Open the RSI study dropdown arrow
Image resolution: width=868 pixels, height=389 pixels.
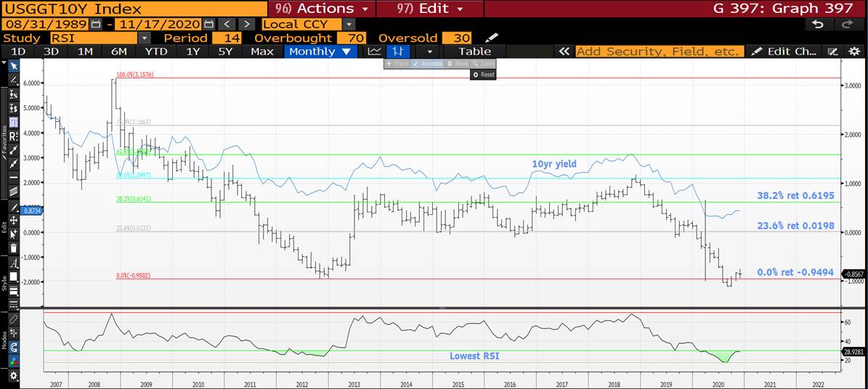tap(145, 38)
